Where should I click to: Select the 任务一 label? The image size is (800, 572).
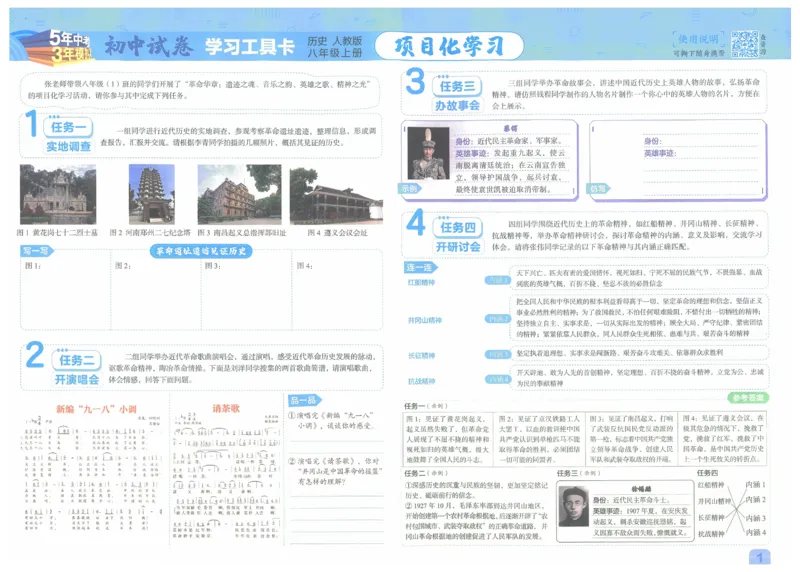point(68,127)
